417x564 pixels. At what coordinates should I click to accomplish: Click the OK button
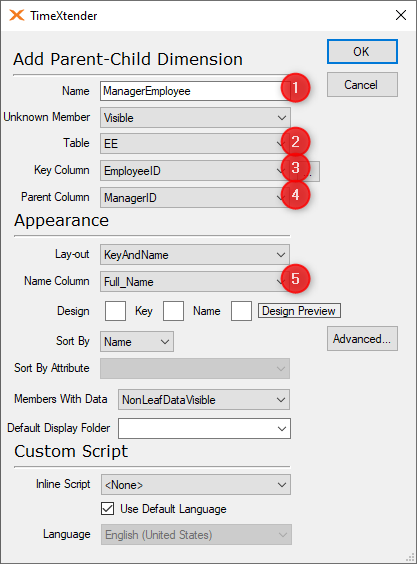pos(362,51)
